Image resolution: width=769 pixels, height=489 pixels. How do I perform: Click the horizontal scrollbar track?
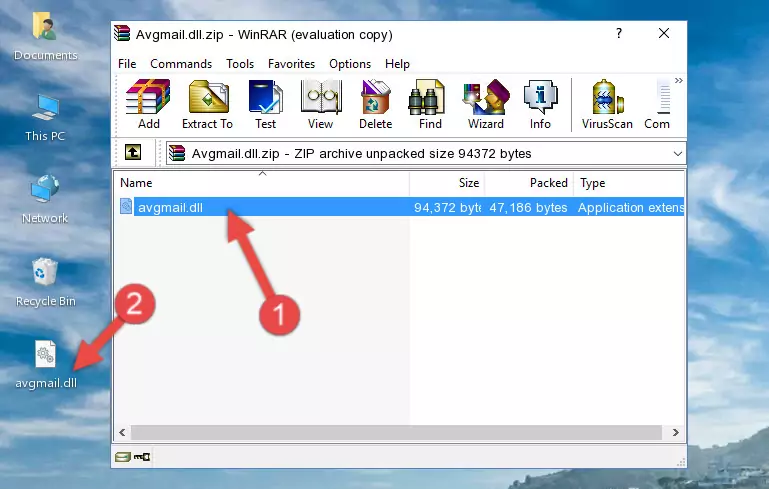tap(396, 432)
